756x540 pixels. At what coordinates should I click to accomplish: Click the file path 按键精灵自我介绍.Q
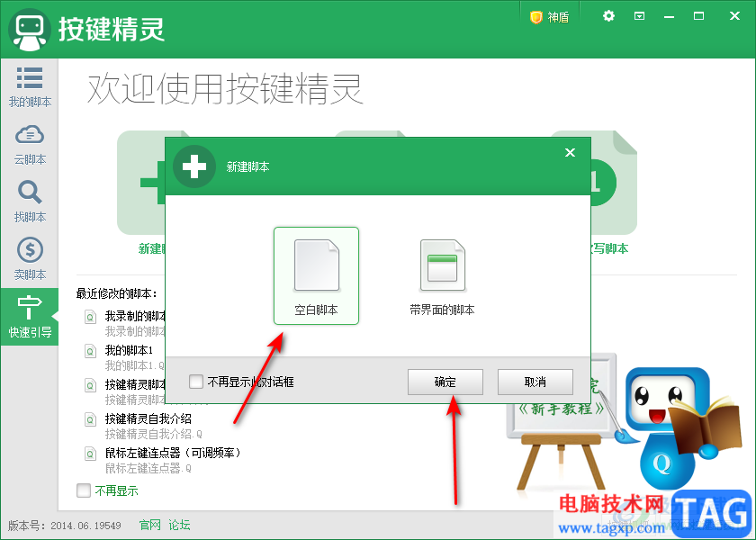(x=154, y=434)
